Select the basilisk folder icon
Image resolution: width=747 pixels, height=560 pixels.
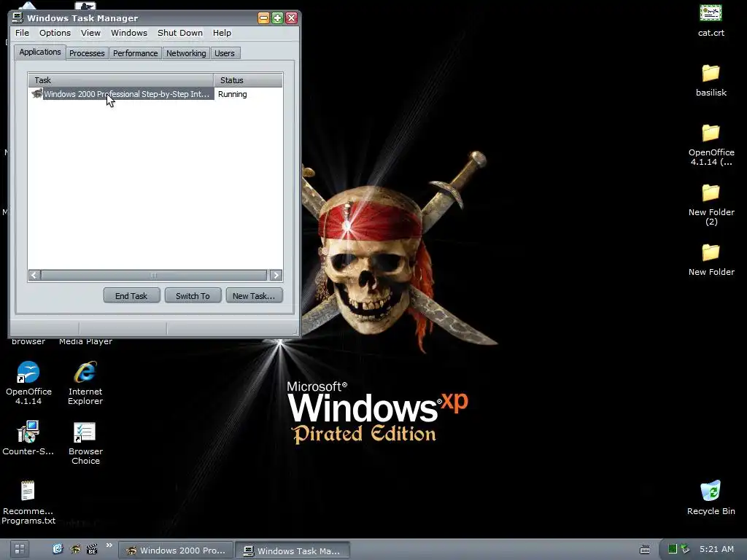(x=711, y=80)
